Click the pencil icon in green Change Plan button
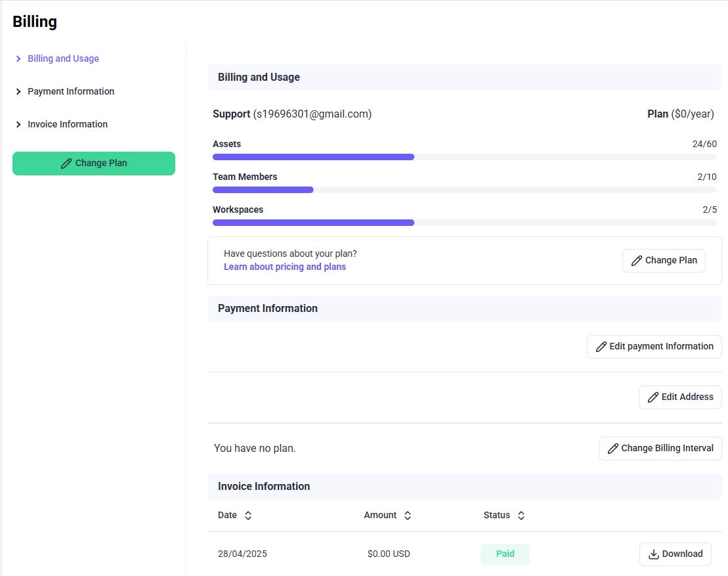The height and width of the screenshot is (576, 728). point(66,164)
